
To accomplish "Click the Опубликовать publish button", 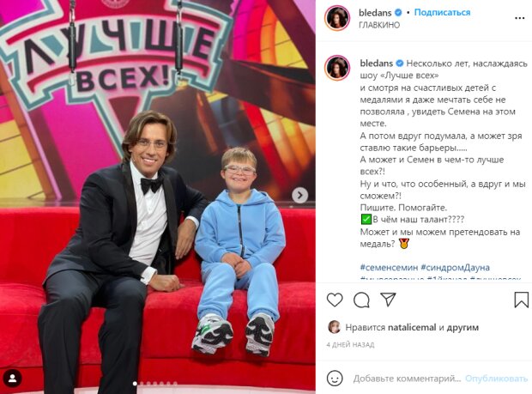I will [496, 379].
